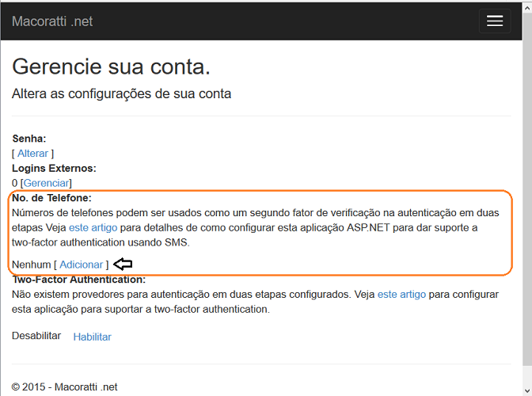Click the 'Nenhum' phone status text
Screen dimensions: 532x396
click(x=31, y=265)
